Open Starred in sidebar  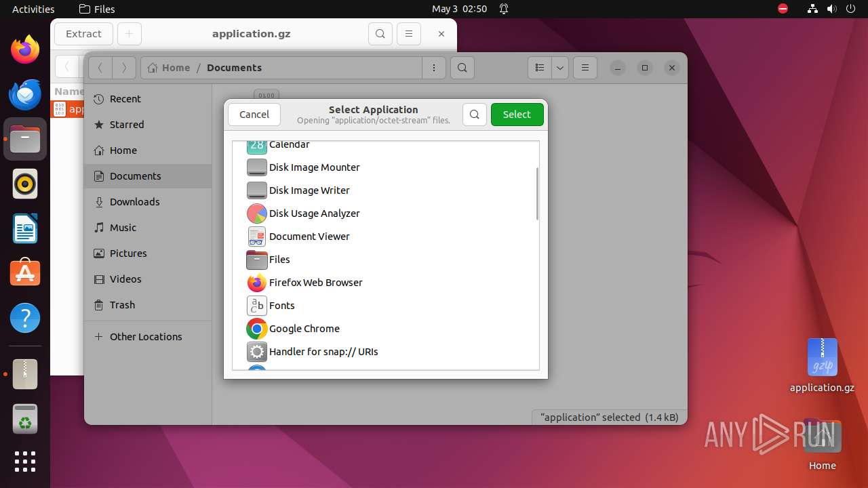pyautogui.click(x=148, y=125)
